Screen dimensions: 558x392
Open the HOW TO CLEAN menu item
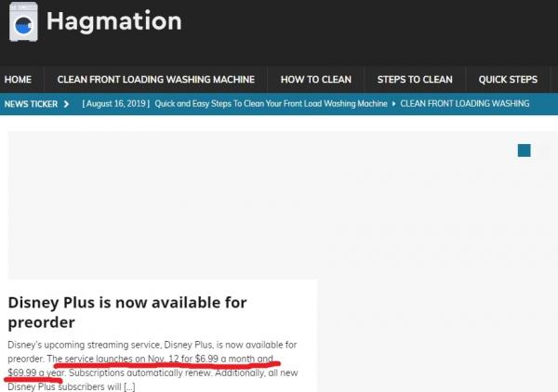[x=316, y=80]
